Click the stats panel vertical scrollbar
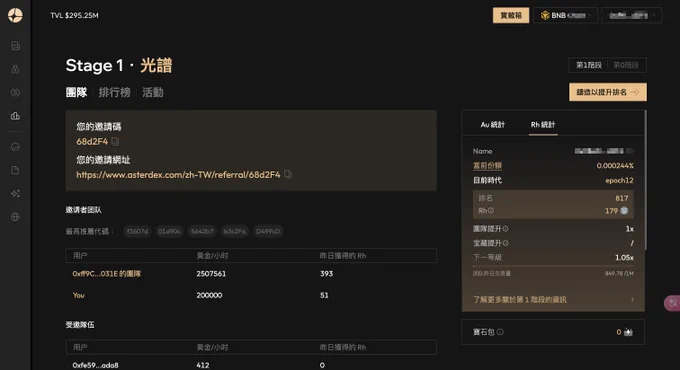Image resolution: width=680 pixels, height=370 pixels. (646, 180)
